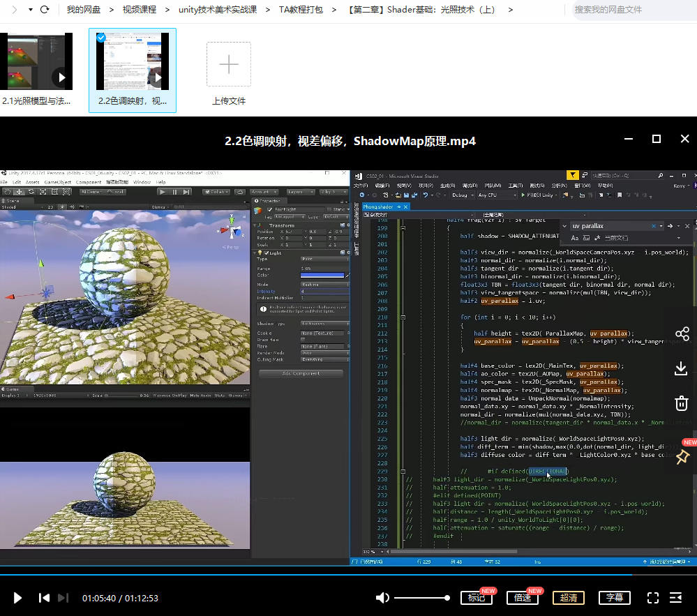Screen dimensions: 697x616
Task: Click Visual Studio's yellow filter notification icon
Action: tap(573, 176)
